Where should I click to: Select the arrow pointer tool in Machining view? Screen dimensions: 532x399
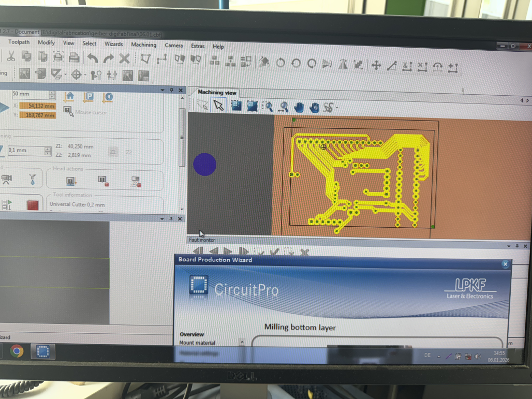pos(218,106)
